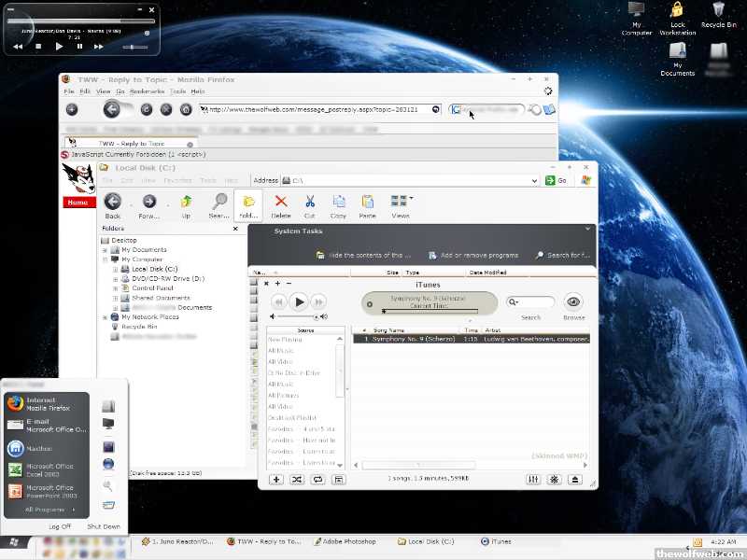Expand Control Panel tree node
The width and height of the screenshot is (747, 560).
[115, 288]
